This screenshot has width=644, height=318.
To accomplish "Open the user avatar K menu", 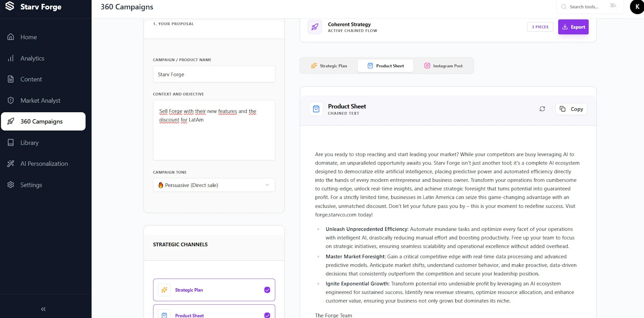I will [637, 7].
